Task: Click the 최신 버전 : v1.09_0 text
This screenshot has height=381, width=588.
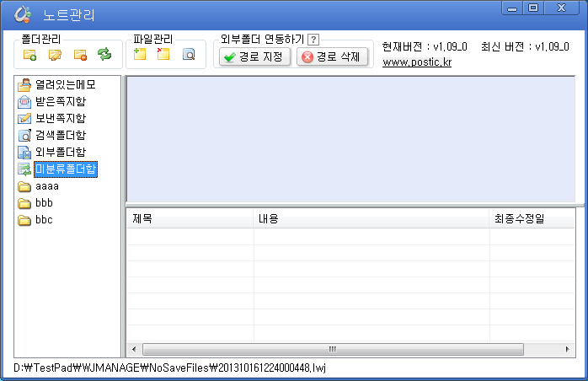Action: (525, 47)
